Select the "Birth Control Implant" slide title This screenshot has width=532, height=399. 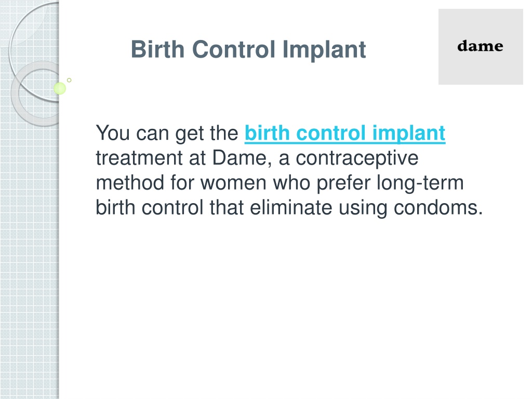pyautogui.click(x=248, y=49)
